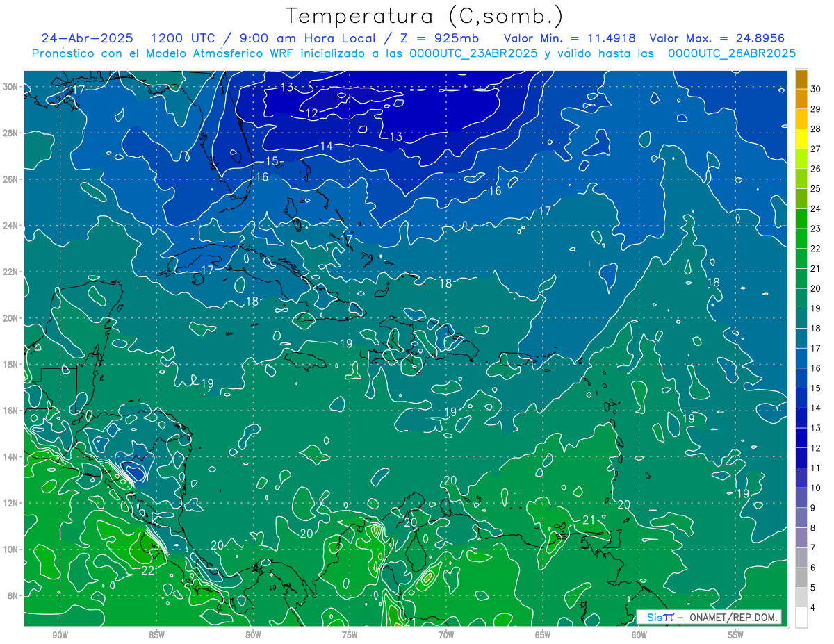
Task: Click the color scale label 30
Action: pyautogui.click(x=815, y=89)
